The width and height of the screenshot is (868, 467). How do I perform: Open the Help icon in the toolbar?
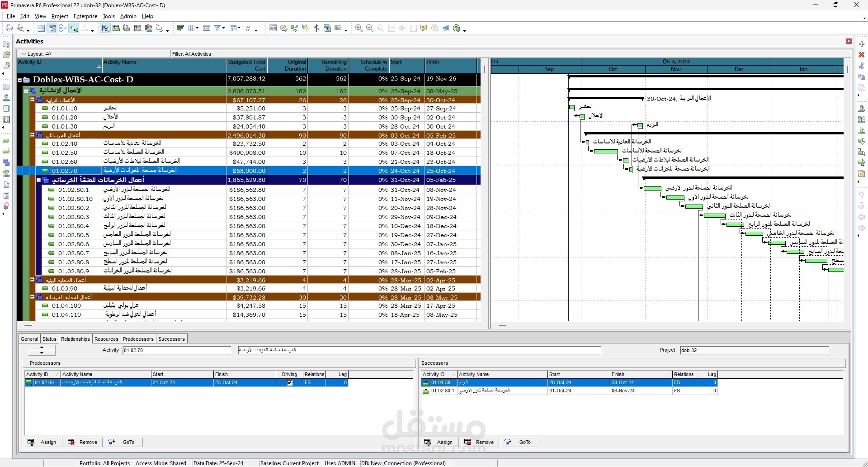click(457, 28)
